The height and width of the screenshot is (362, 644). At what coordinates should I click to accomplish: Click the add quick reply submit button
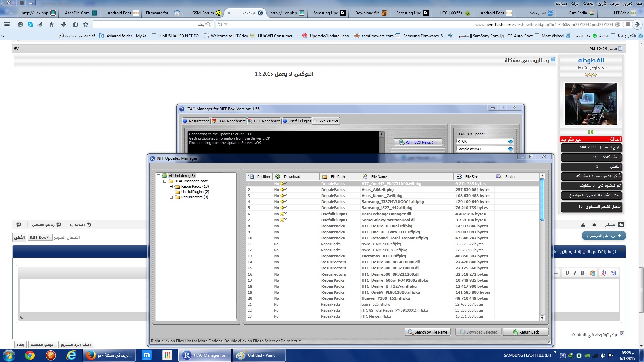(75, 345)
